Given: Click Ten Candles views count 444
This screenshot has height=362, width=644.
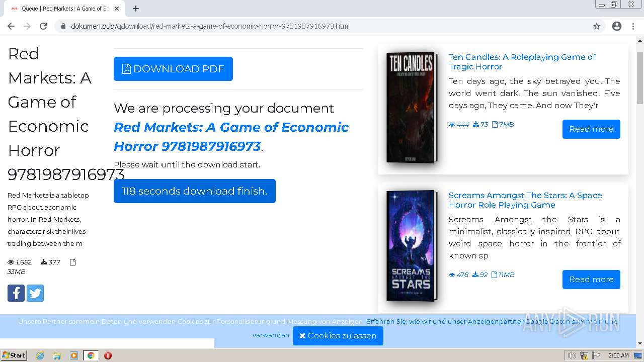Looking at the screenshot, I should point(459,125).
